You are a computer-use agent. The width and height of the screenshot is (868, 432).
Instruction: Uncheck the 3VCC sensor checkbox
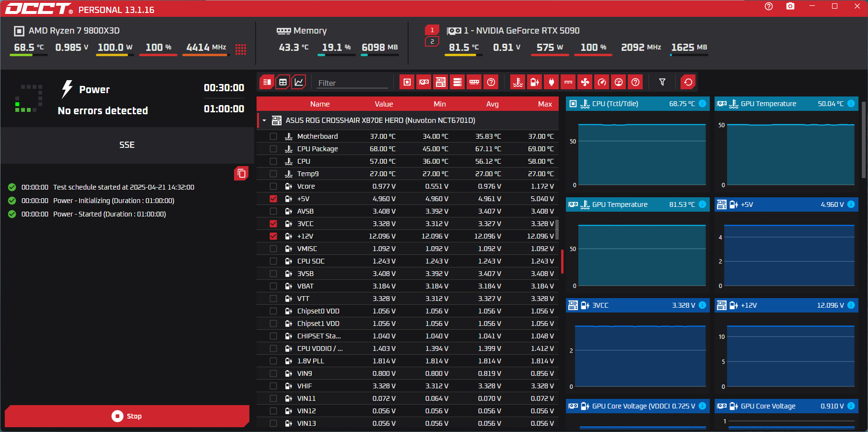coord(273,224)
